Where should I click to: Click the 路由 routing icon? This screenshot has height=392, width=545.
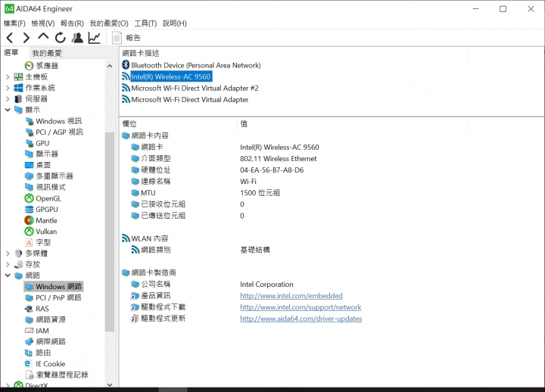30,353
